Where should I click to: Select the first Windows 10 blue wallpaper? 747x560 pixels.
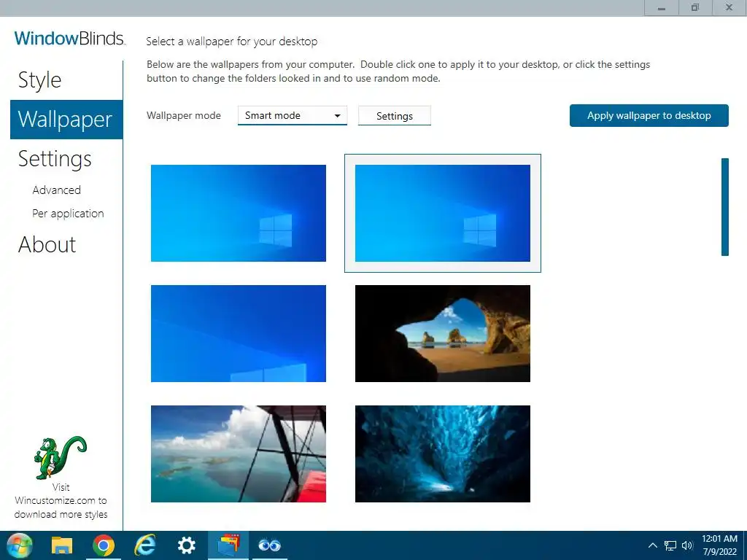[x=239, y=214]
